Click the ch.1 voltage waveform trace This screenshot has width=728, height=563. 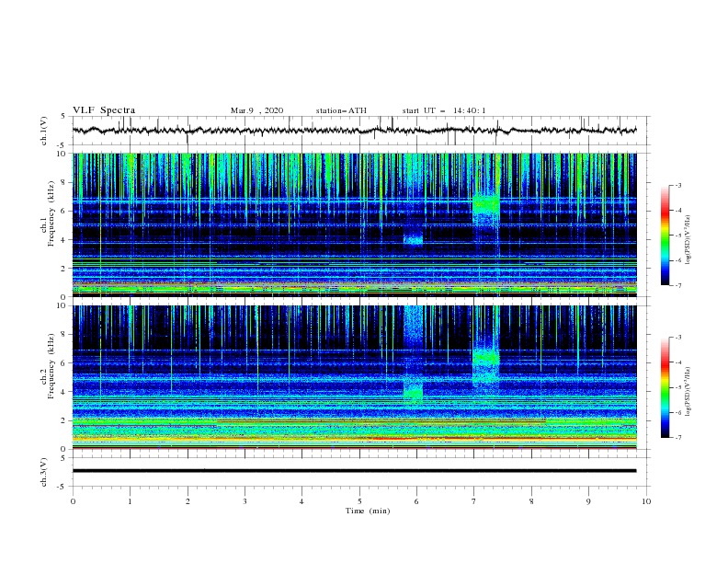(x=354, y=131)
